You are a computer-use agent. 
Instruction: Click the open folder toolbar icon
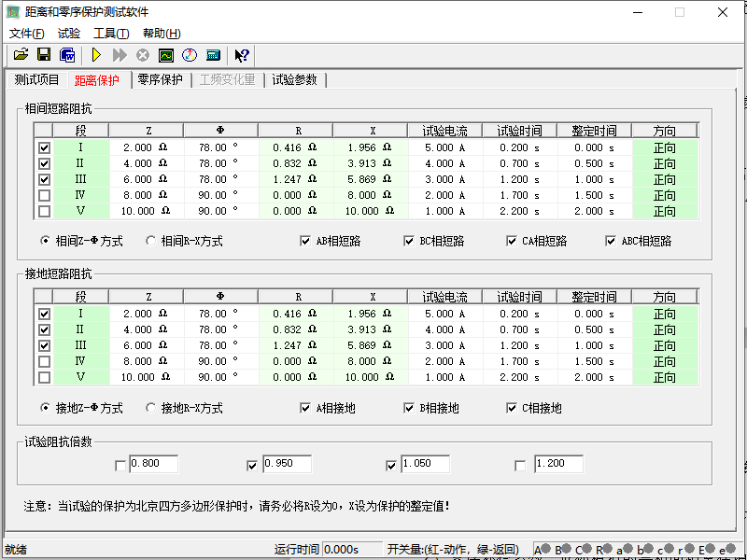tap(21, 56)
